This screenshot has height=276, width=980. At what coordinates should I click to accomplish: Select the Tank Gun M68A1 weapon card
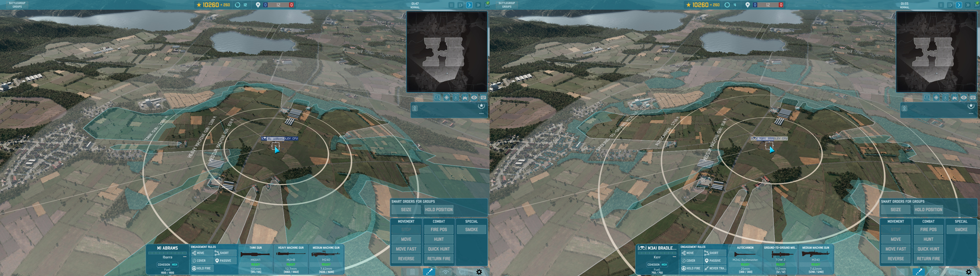pos(256,259)
